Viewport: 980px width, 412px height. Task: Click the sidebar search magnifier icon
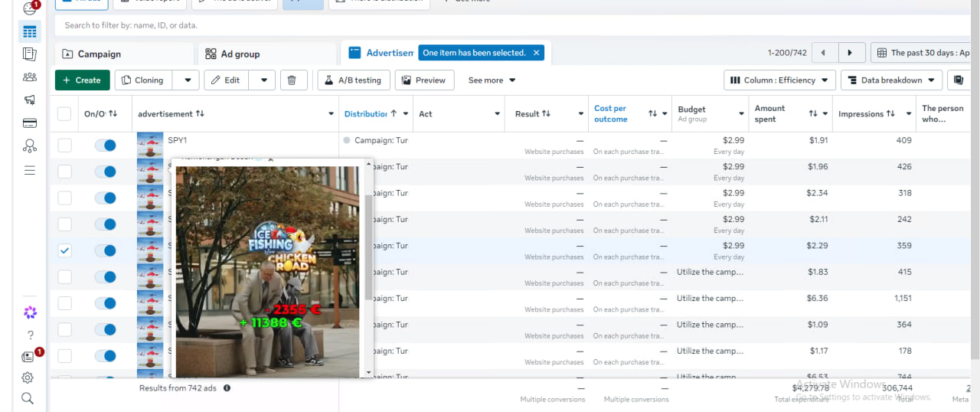[x=28, y=398]
